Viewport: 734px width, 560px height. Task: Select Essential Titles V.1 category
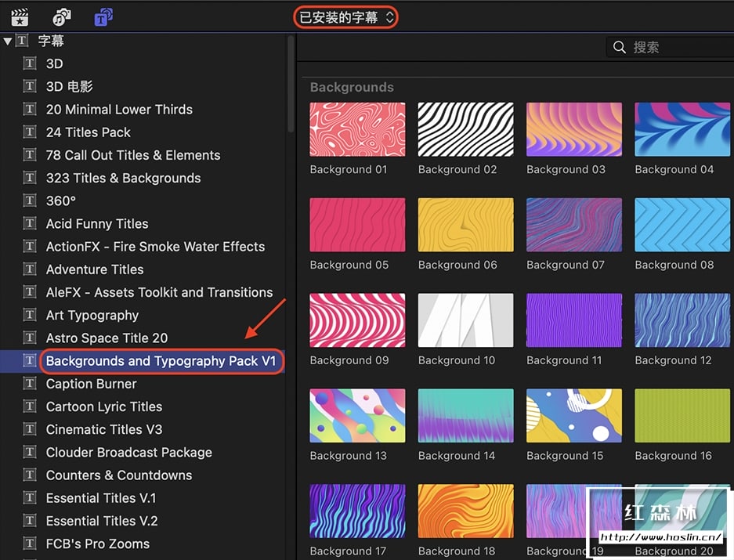tap(100, 498)
